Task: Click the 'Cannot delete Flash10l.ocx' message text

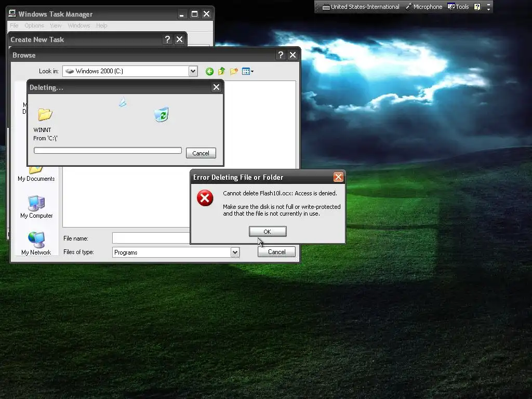Action: pos(280,193)
